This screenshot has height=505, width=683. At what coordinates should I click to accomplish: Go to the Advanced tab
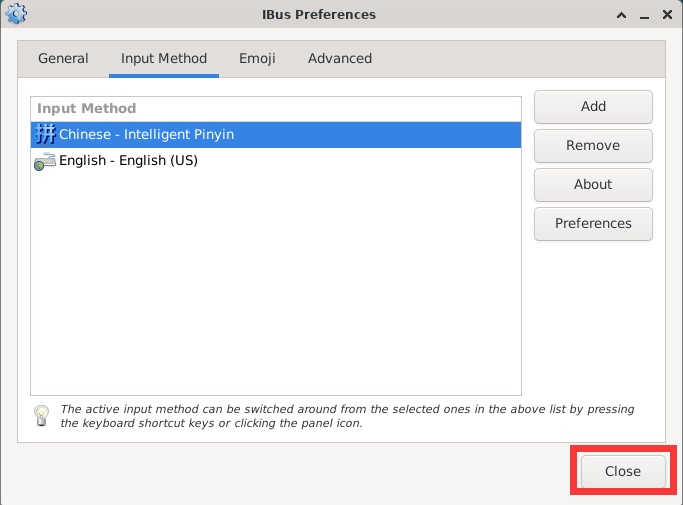click(340, 58)
